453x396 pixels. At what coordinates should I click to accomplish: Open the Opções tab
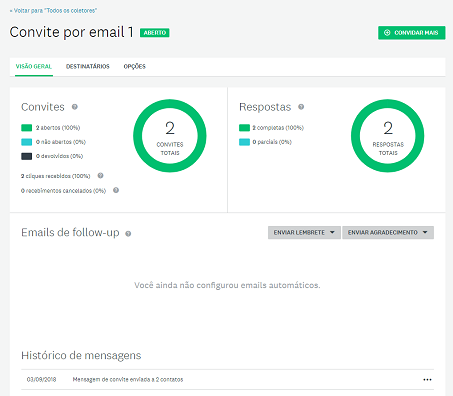click(x=135, y=66)
